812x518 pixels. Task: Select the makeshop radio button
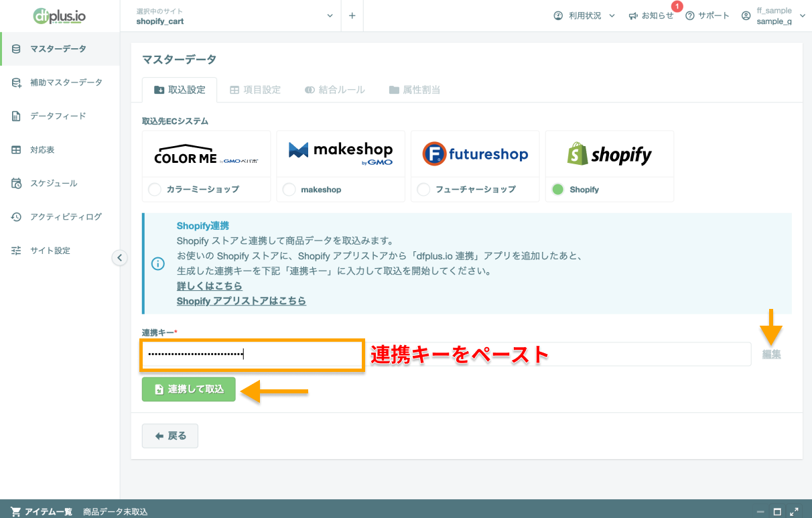[x=289, y=190]
